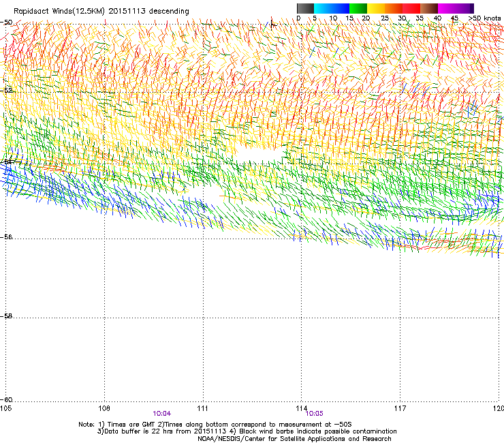Click the -60 latitude axis label
The width and height of the screenshot is (504, 443).
click(6, 399)
